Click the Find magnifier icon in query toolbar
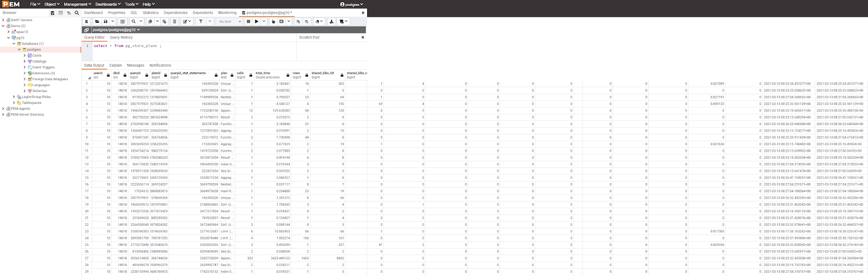This screenshot has height=280, width=868. tap(133, 22)
